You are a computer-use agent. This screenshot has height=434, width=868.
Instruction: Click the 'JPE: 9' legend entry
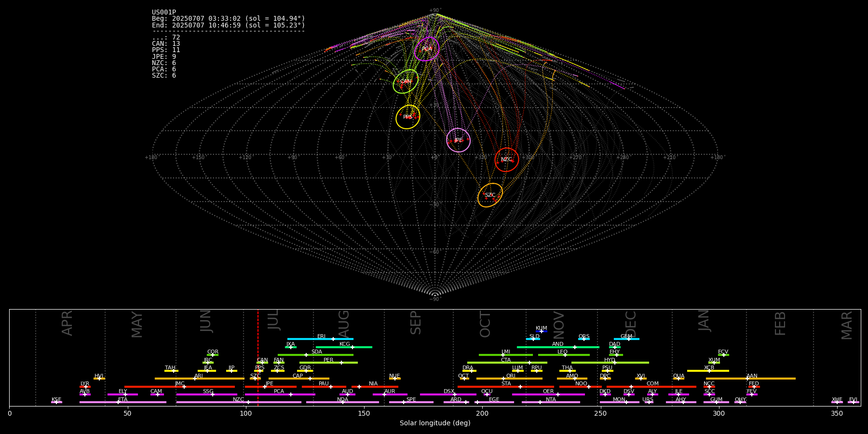pos(164,57)
